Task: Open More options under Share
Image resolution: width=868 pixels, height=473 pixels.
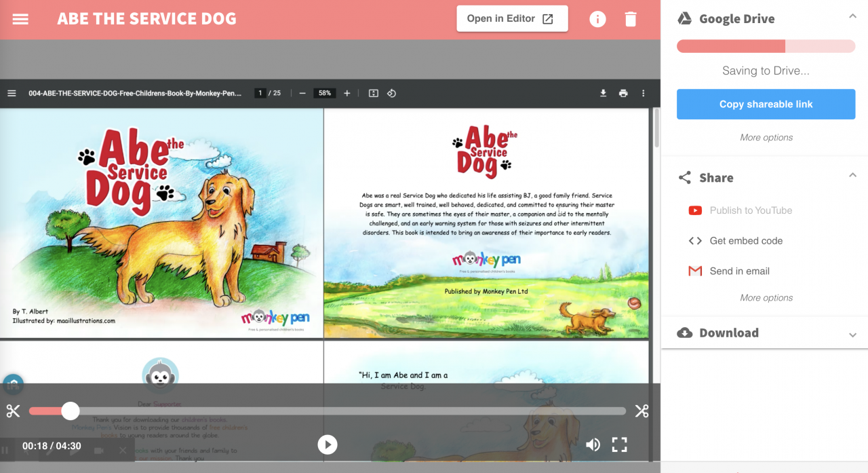Action: [766, 297]
